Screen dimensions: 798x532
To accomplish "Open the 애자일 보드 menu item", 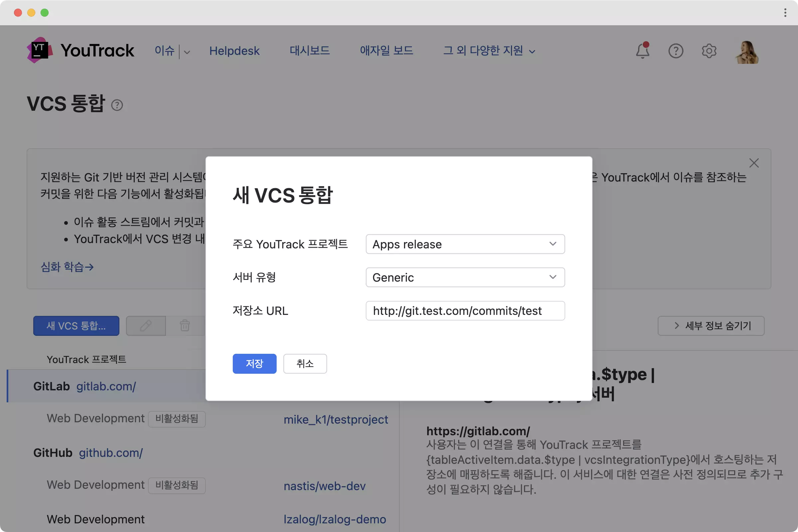I will pos(386,51).
